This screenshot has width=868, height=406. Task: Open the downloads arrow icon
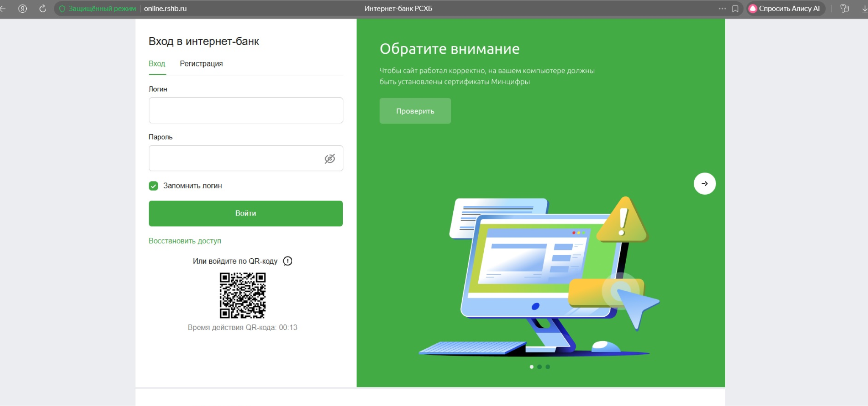tap(864, 8)
